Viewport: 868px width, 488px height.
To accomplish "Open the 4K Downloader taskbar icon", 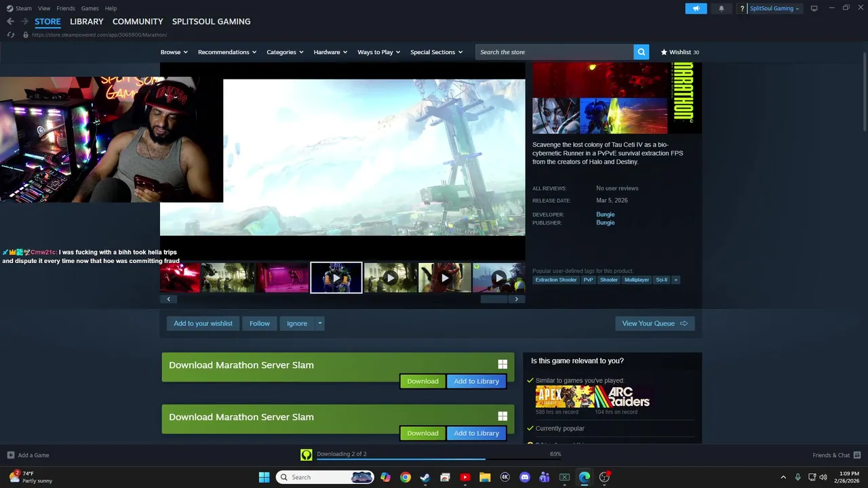I will 505,477.
